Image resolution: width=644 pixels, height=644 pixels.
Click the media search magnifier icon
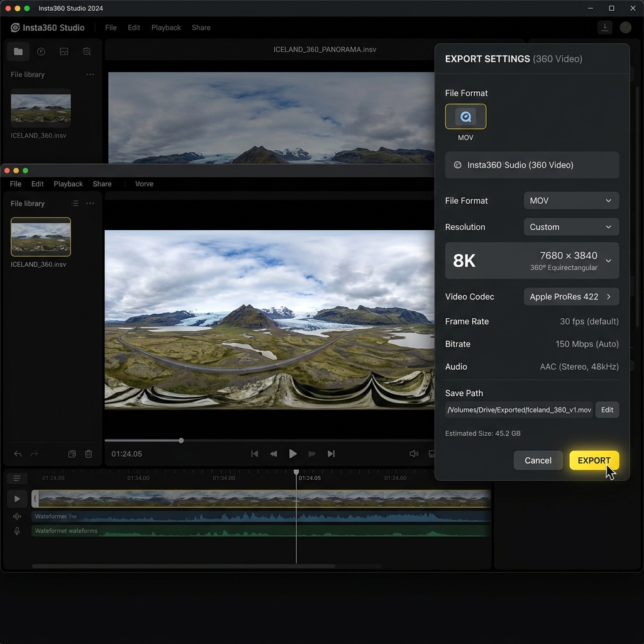pos(87,51)
